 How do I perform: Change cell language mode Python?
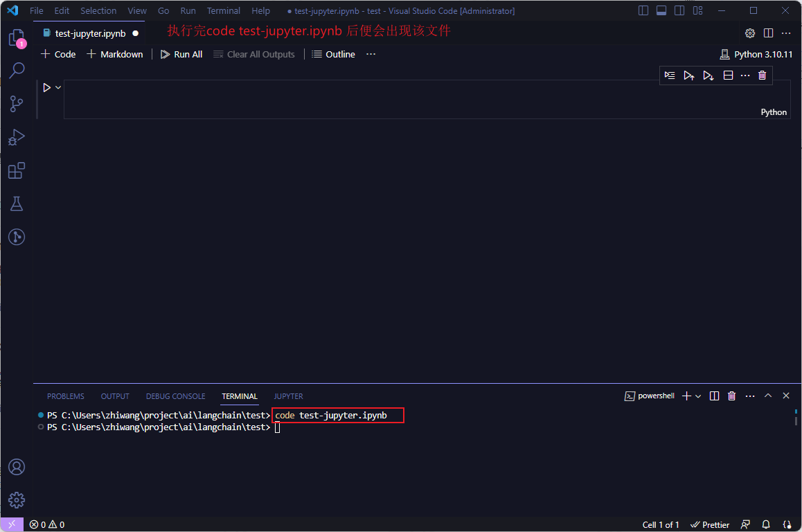pos(774,112)
